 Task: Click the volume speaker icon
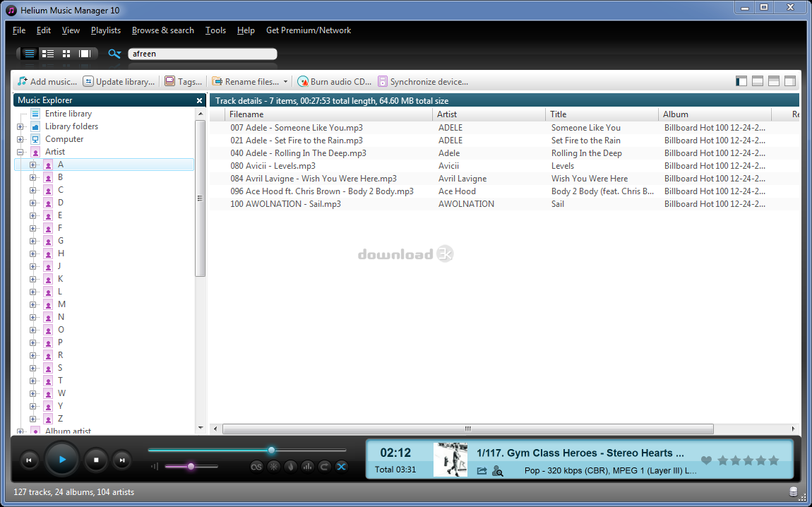coord(155,467)
